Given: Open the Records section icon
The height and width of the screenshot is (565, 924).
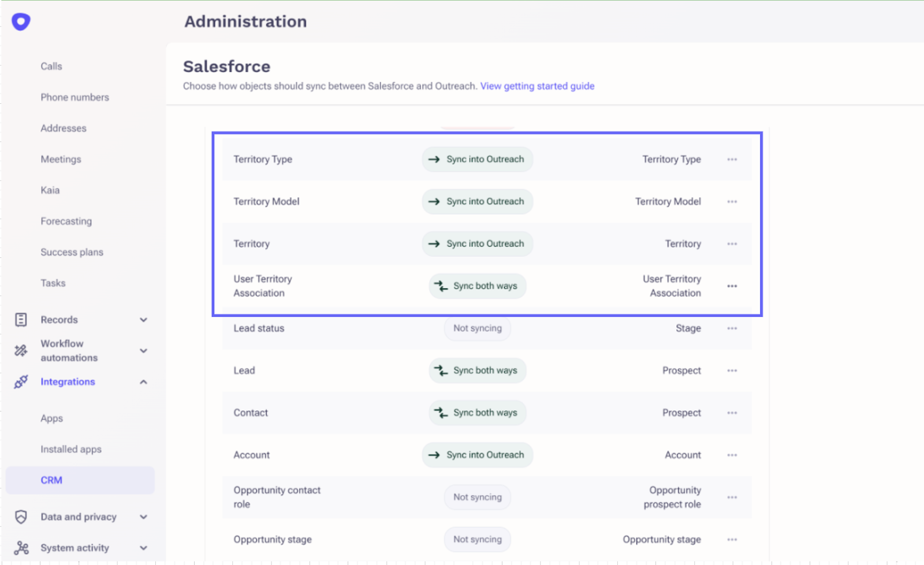Looking at the screenshot, I should (x=21, y=320).
